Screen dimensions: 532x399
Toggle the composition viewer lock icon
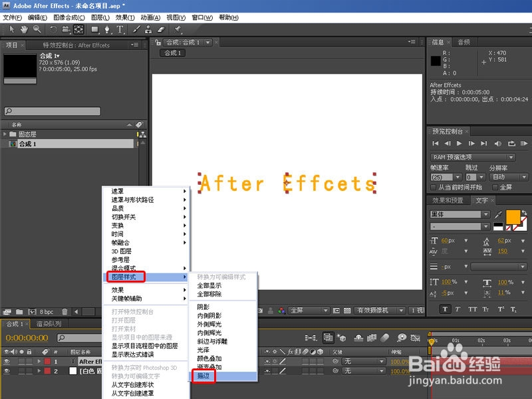point(158,42)
